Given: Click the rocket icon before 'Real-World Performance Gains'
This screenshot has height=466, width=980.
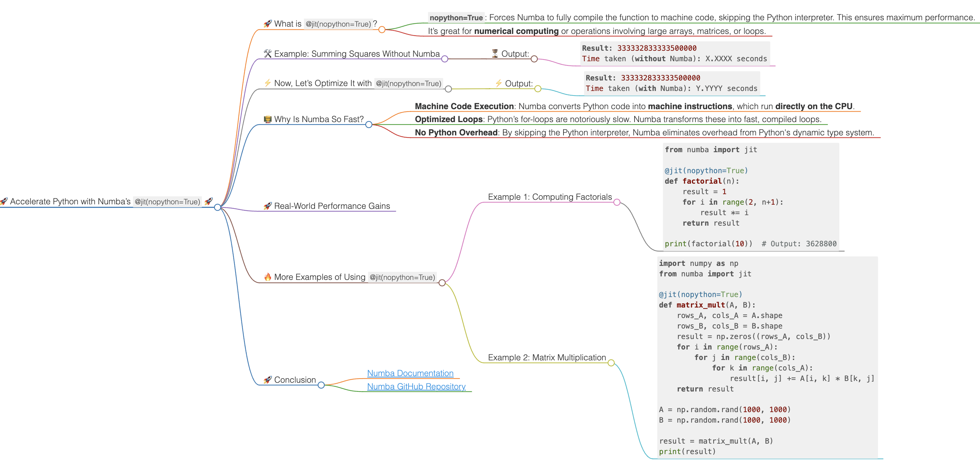Looking at the screenshot, I should 267,206.
